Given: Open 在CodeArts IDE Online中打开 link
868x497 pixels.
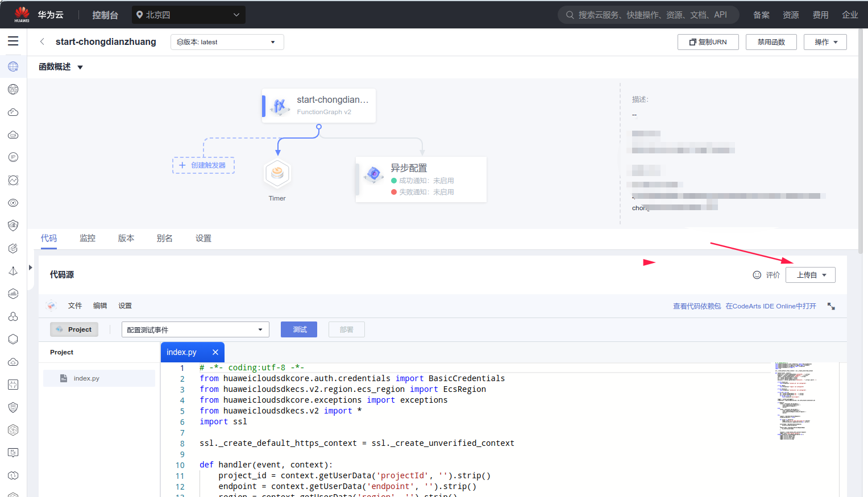Looking at the screenshot, I should click(x=771, y=306).
